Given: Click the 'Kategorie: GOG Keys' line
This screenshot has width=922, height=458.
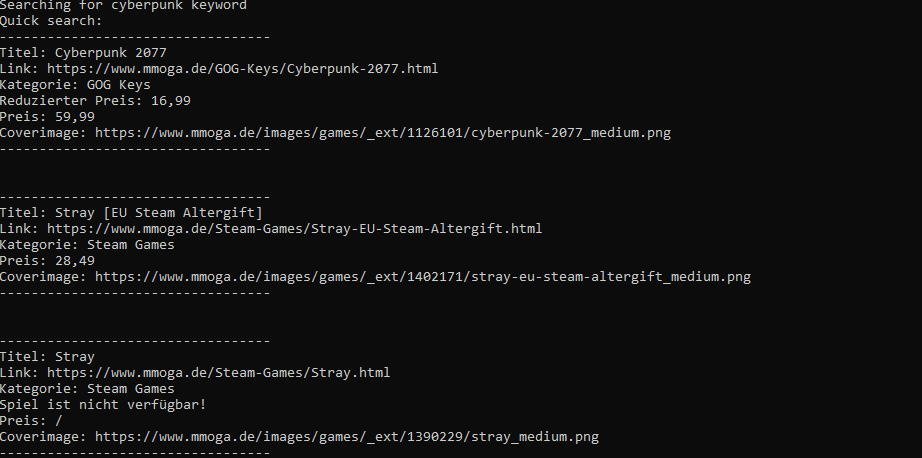Looking at the screenshot, I should [x=75, y=85].
